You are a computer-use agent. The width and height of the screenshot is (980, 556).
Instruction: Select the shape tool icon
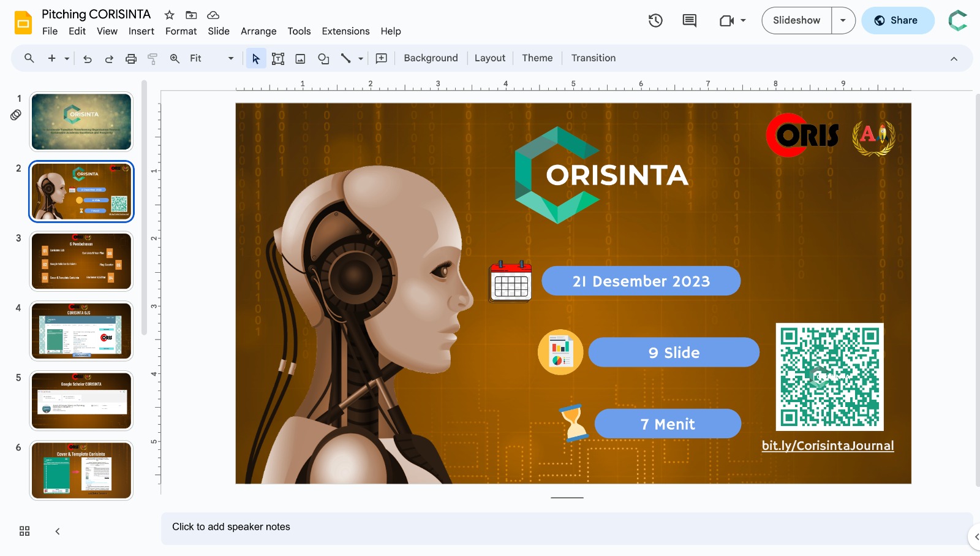(323, 59)
